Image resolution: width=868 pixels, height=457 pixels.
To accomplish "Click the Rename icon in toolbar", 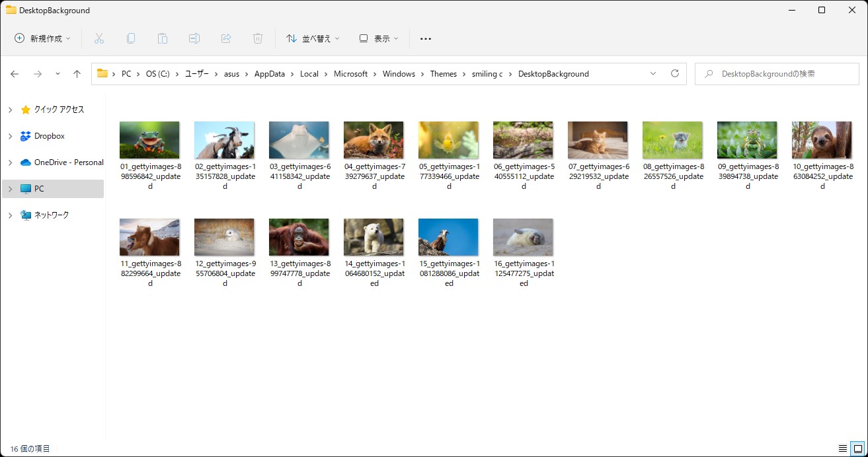I will point(194,38).
